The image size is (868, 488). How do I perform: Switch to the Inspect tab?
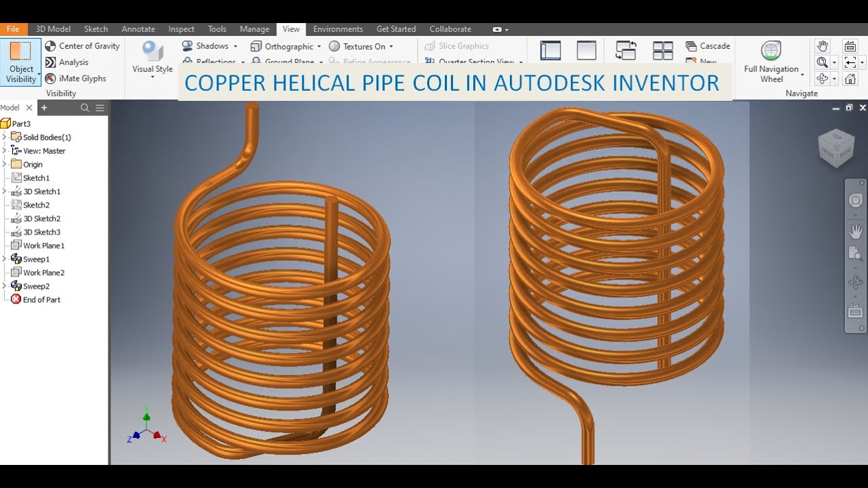pyautogui.click(x=181, y=29)
